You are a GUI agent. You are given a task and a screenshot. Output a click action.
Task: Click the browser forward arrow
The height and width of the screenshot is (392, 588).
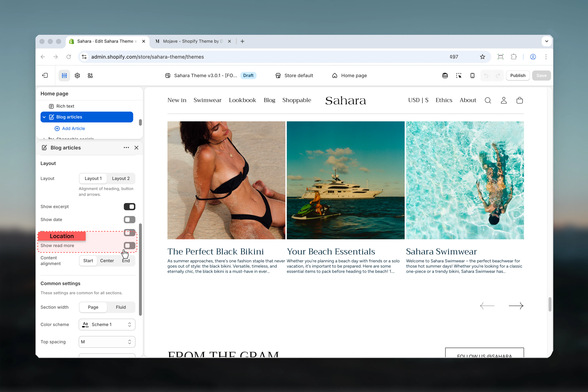(55, 57)
